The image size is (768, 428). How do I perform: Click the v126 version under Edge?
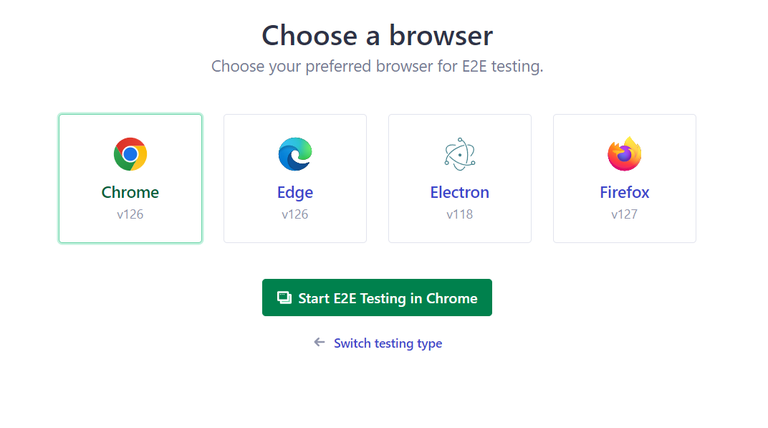coord(295,214)
